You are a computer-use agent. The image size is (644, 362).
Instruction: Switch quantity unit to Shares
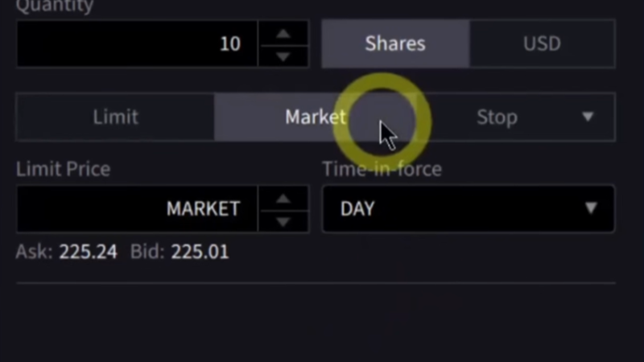tap(395, 43)
